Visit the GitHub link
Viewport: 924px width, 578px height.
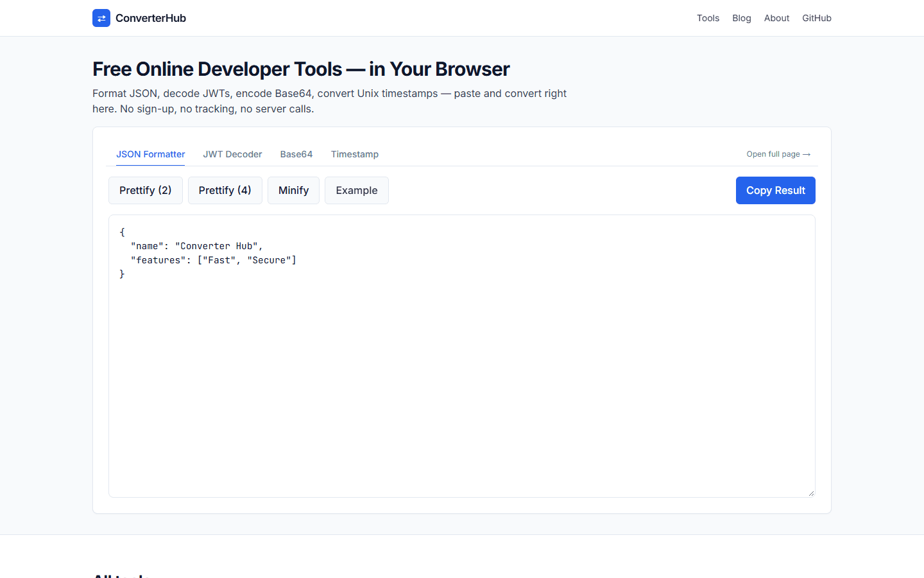pyautogui.click(x=817, y=18)
